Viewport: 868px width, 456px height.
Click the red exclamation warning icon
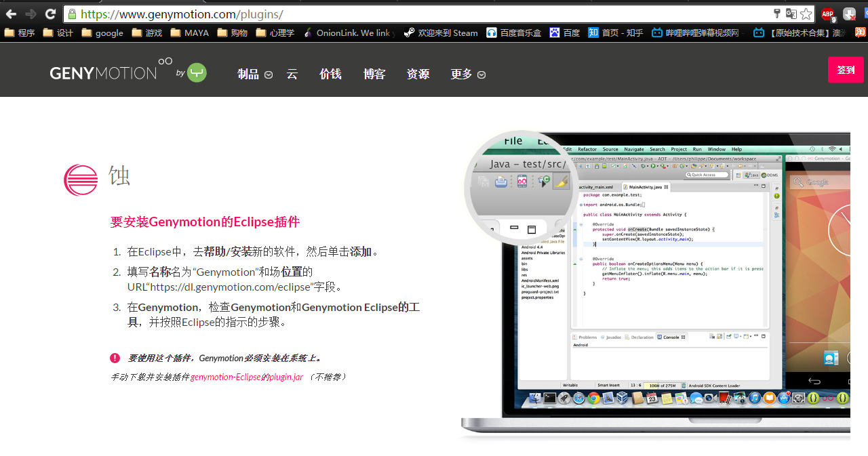pos(115,358)
